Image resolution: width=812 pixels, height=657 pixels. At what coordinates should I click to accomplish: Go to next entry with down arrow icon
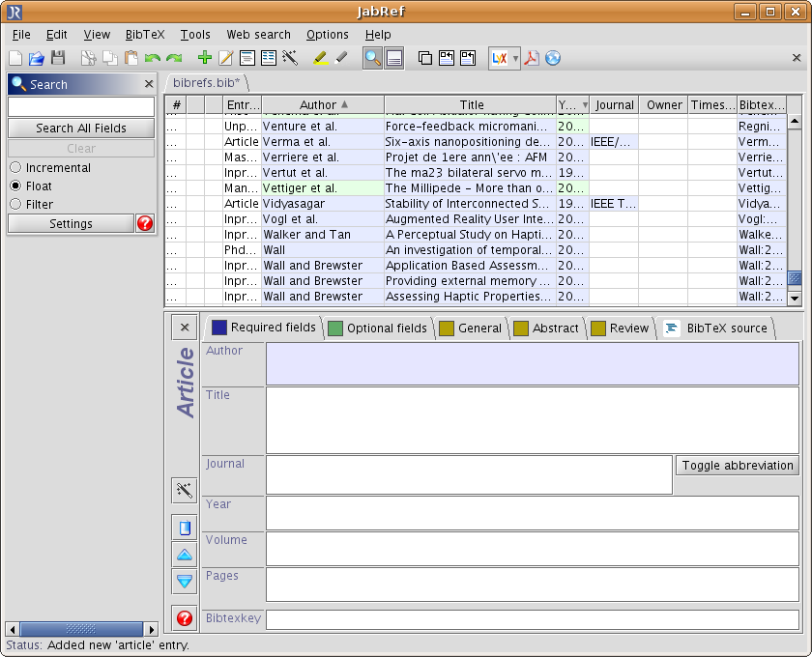185,581
